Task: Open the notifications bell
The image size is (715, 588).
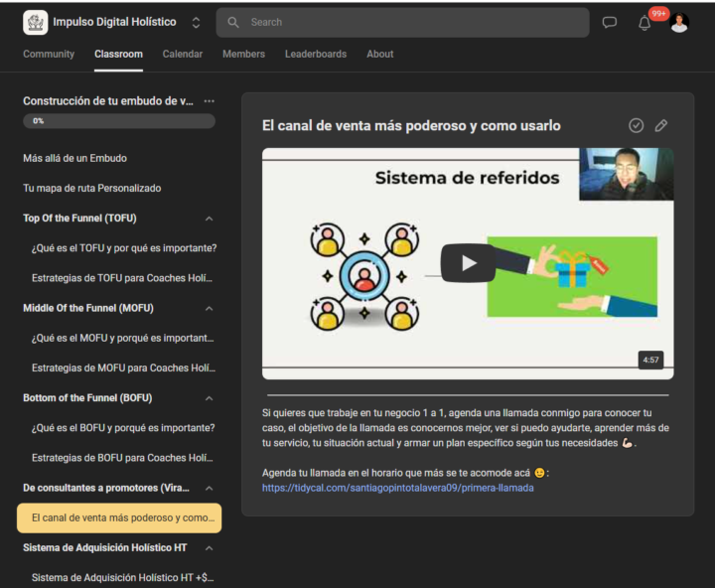Action: (644, 23)
